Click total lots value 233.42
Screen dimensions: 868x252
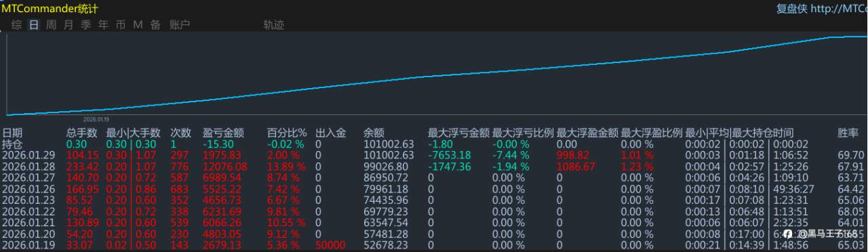coord(82,167)
